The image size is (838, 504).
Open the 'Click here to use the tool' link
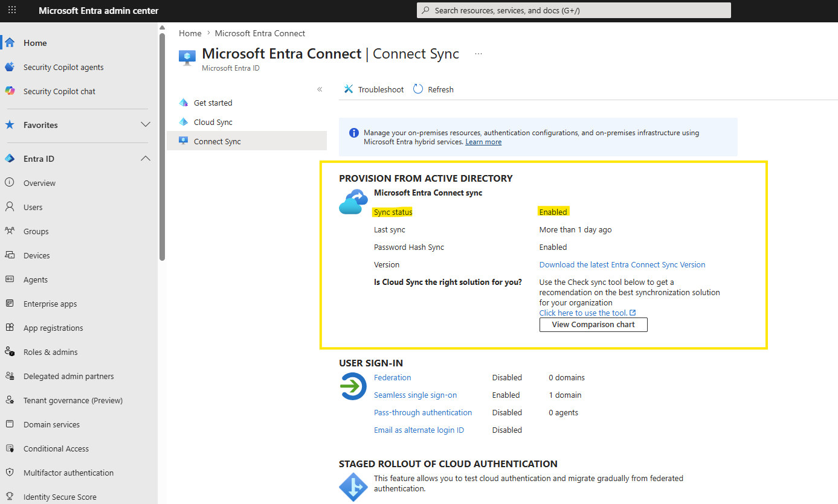tap(587, 313)
